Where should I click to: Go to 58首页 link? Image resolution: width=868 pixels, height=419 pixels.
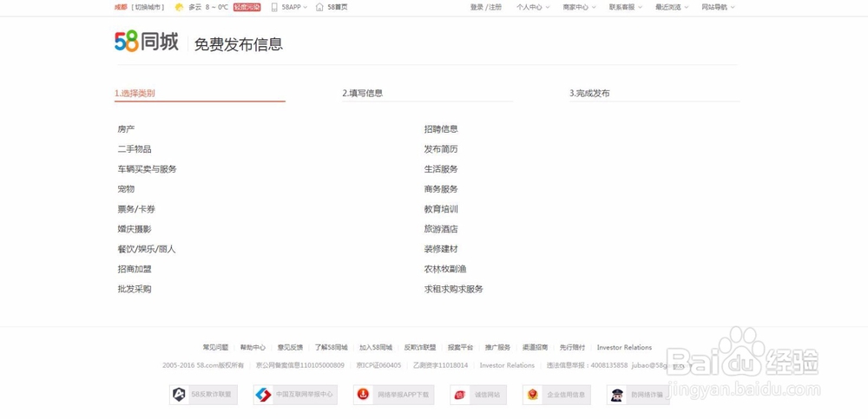point(338,7)
